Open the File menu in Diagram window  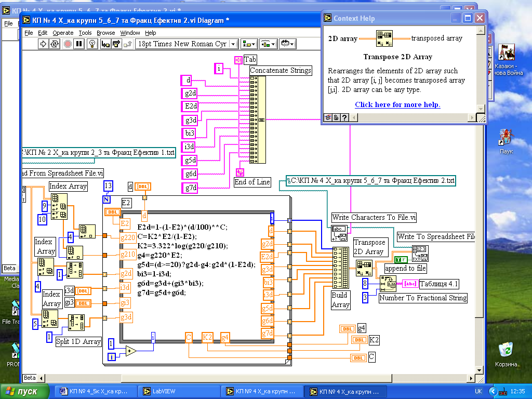(29, 33)
